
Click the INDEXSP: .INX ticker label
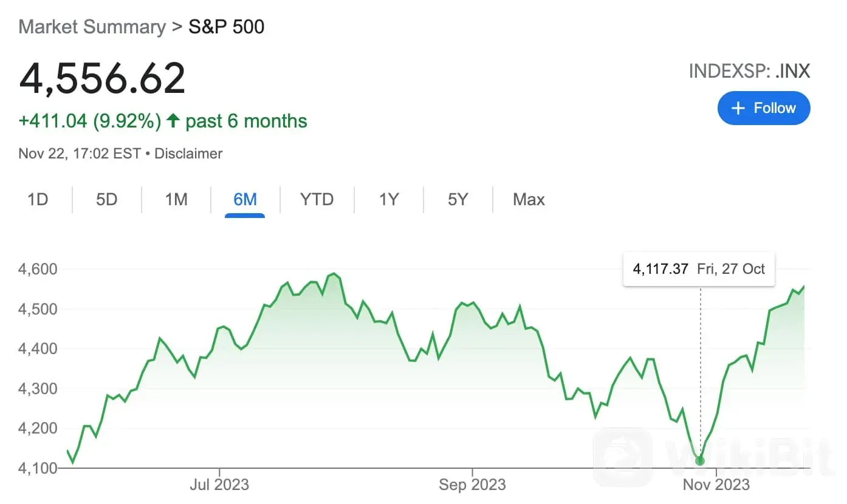click(x=749, y=71)
